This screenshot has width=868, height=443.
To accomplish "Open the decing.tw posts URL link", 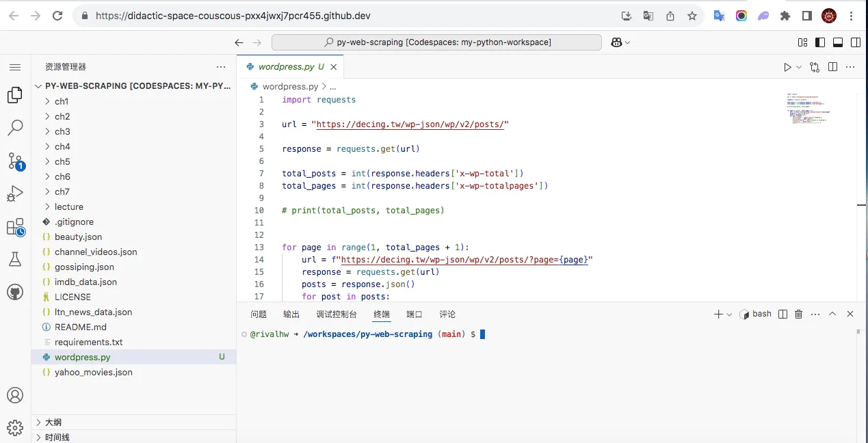I will pos(410,124).
